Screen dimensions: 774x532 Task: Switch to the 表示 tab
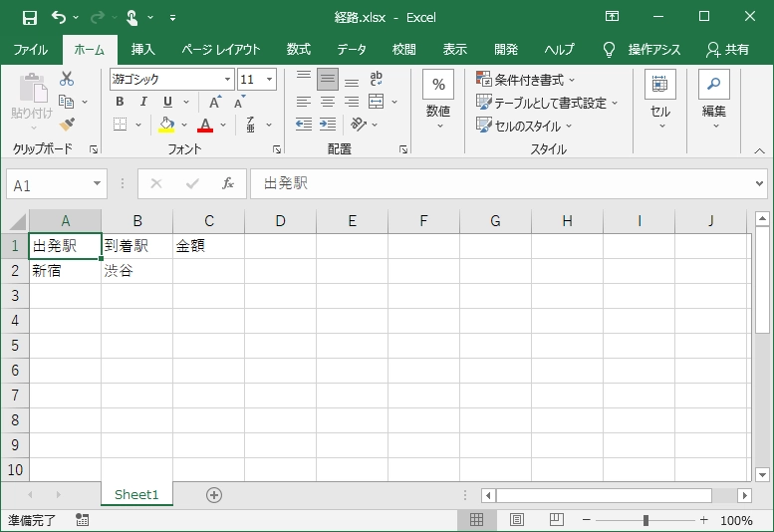pos(454,50)
